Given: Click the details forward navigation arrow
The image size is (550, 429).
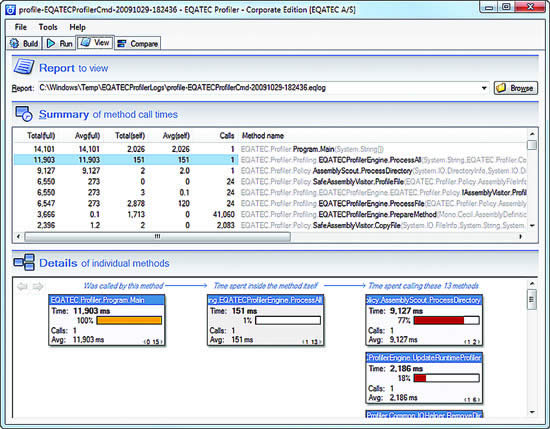Looking at the screenshot, I should pyautogui.click(x=38, y=287).
